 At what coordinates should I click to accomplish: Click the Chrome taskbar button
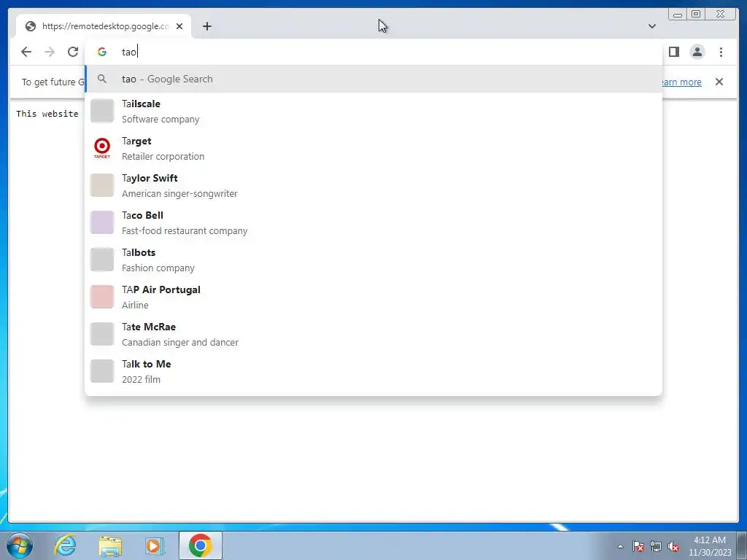click(201, 545)
